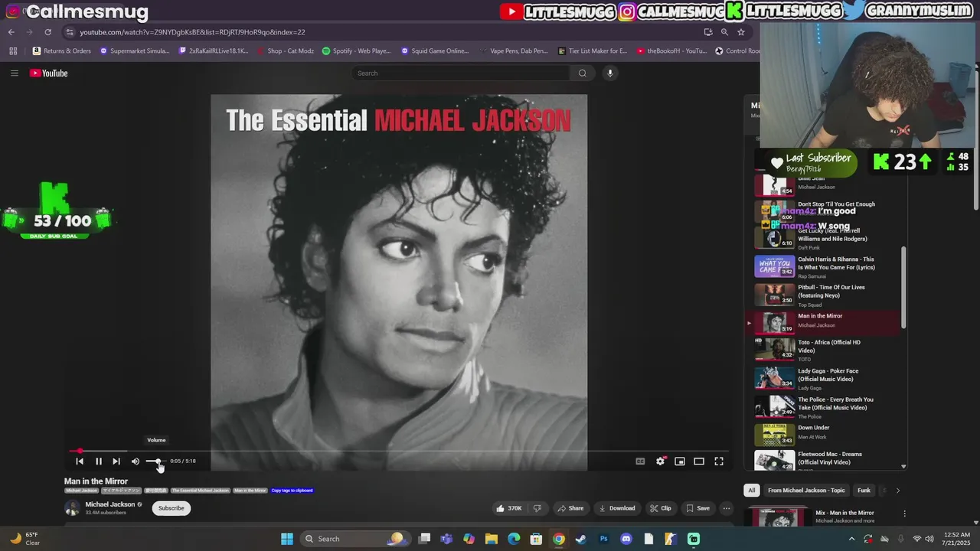Show hidden system tray icons
The width and height of the screenshot is (980, 551).
(850, 539)
